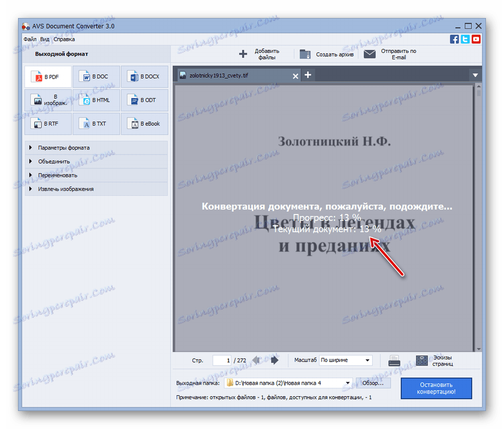Select the 'B PDF' output format

pyautogui.click(x=48, y=77)
